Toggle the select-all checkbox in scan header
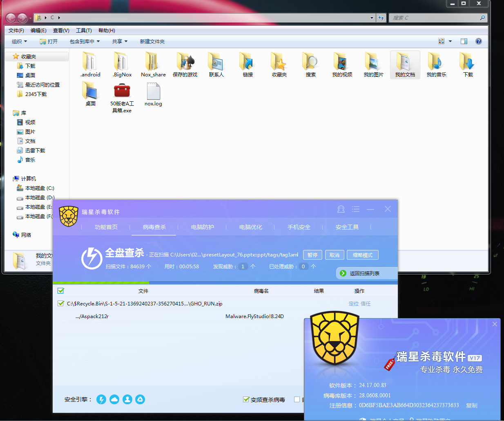Screen dimensions: 504x421 61,291
